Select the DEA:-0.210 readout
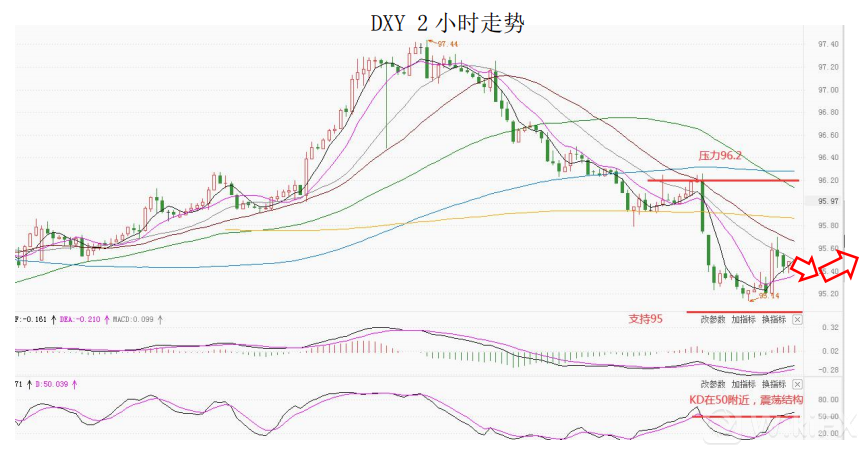868x460 pixels. pos(80,319)
